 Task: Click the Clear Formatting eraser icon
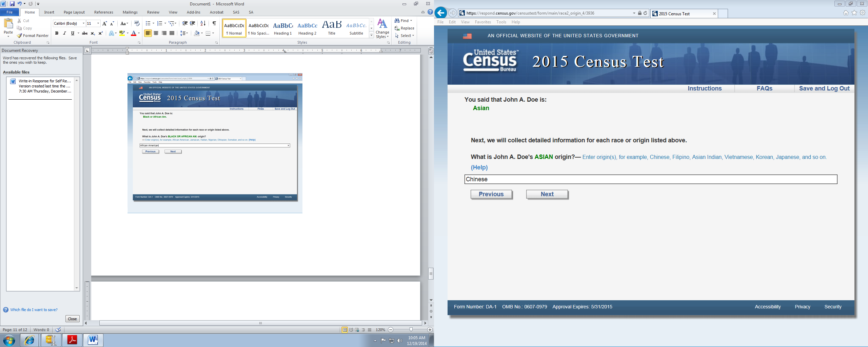click(x=137, y=23)
